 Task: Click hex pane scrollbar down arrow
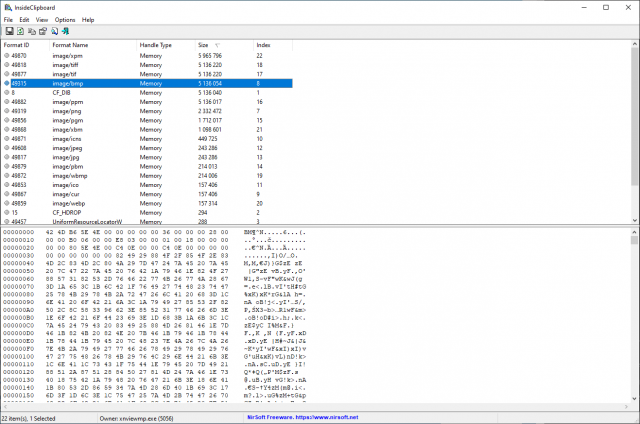pos(634,399)
